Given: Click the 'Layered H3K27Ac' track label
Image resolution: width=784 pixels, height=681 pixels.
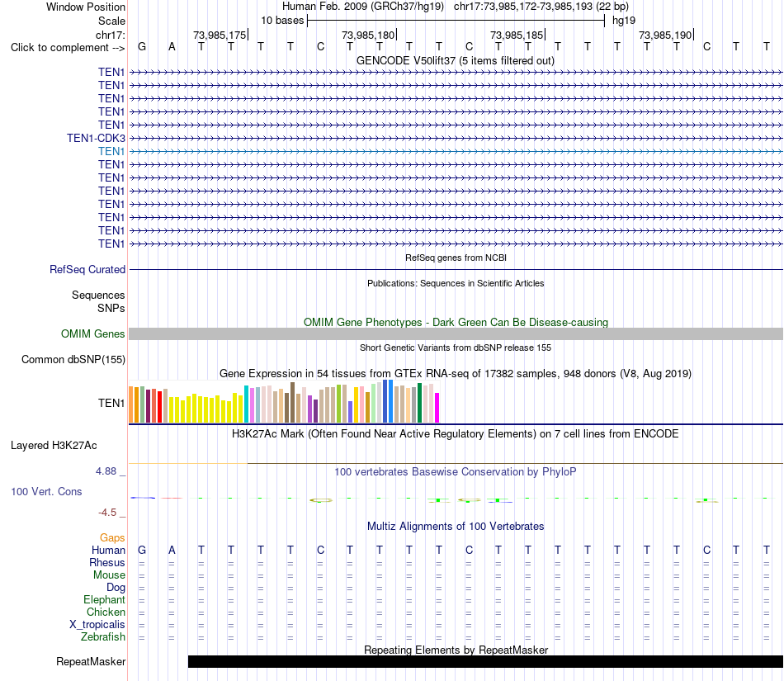Looking at the screenshot, I should [x=54, y=446].
